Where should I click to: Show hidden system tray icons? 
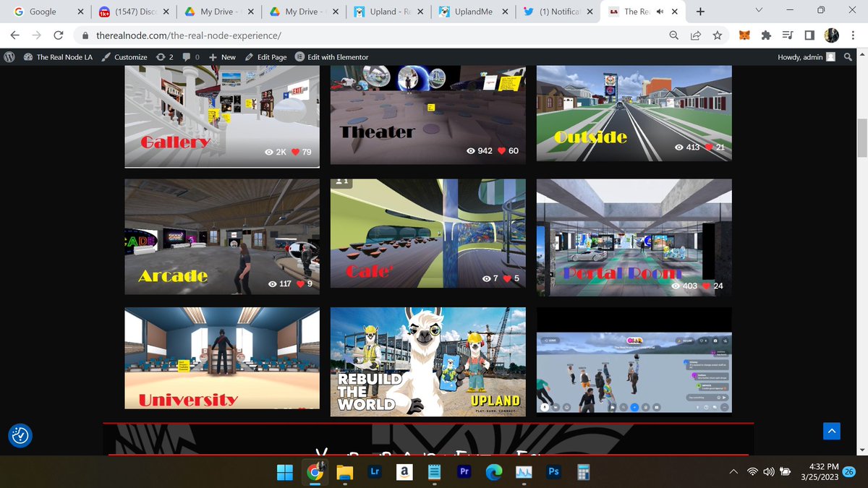coord(733,471)
